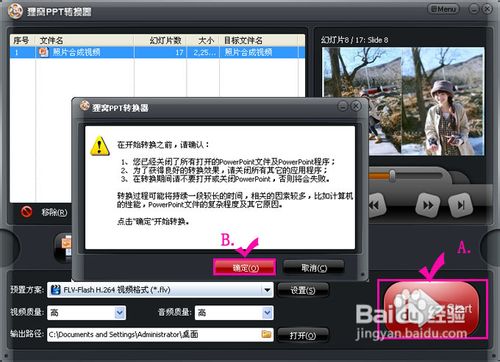
Task: Expand the 视频质量 quality dropdown
Action: (x=120, y=313)
